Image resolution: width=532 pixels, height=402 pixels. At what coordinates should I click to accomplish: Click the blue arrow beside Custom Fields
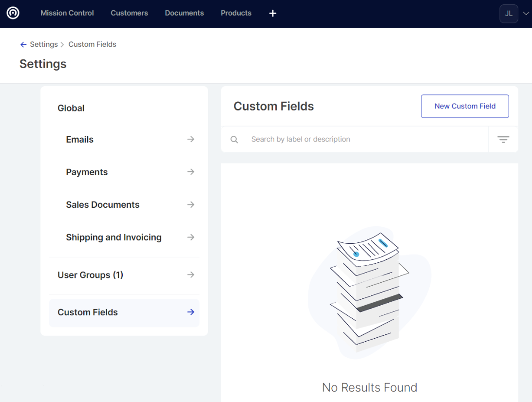click(x=190, y=312)
